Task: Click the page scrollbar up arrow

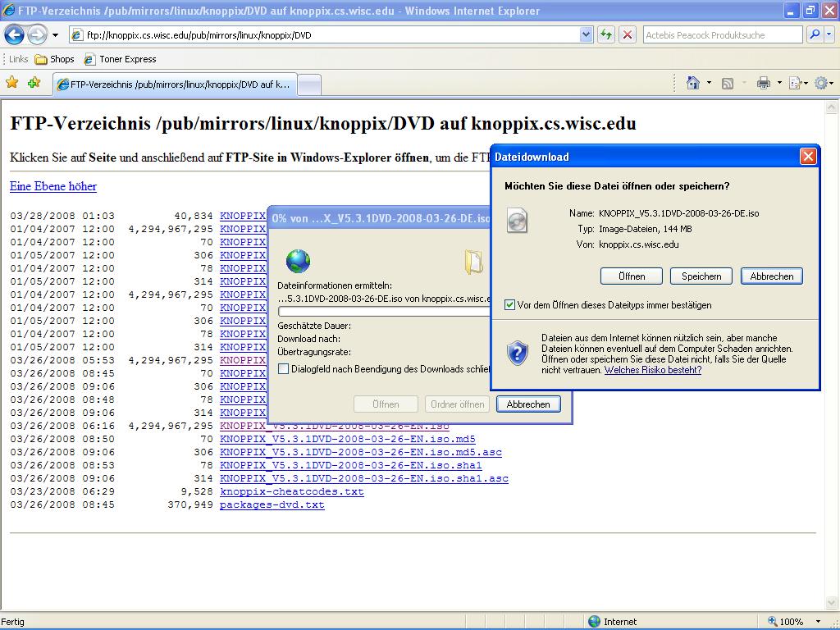Action: click(832, 107)
